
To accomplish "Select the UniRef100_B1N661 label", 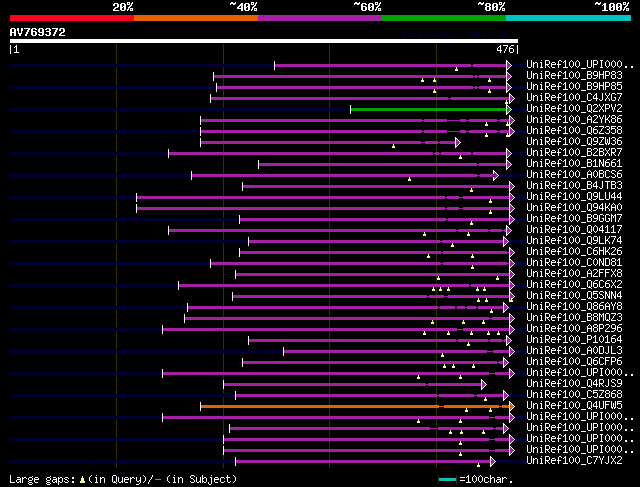I will tap(574, 164).
